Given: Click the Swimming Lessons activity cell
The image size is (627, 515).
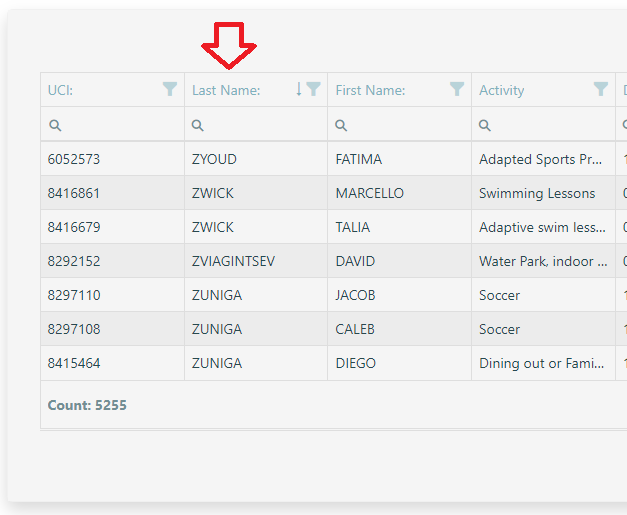Looking at the screenshot, I should (x=536, y=193).
